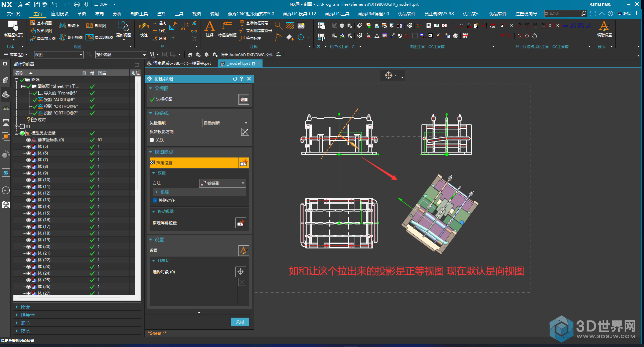The width and height of the screenshot is (644, 347).
Task: Collapse the dialog with bottom arrow
Action: pyautogui.click(x=199, y=313)
